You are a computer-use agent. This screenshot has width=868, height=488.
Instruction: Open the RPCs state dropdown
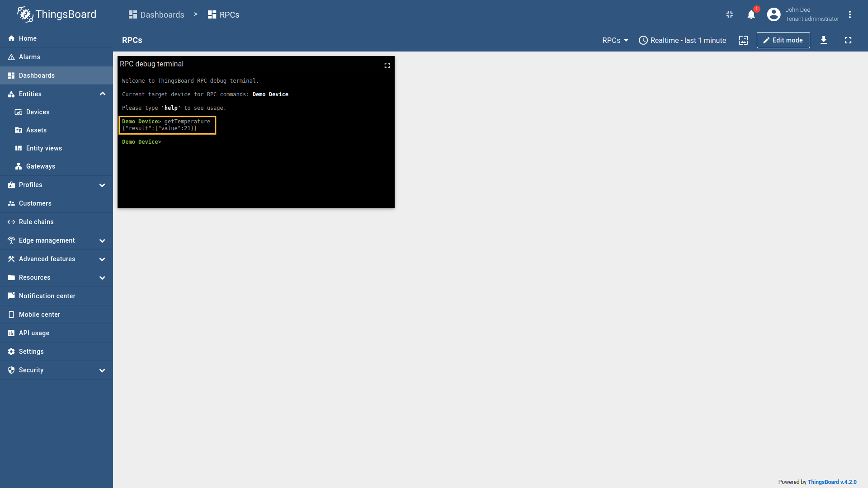615,40
